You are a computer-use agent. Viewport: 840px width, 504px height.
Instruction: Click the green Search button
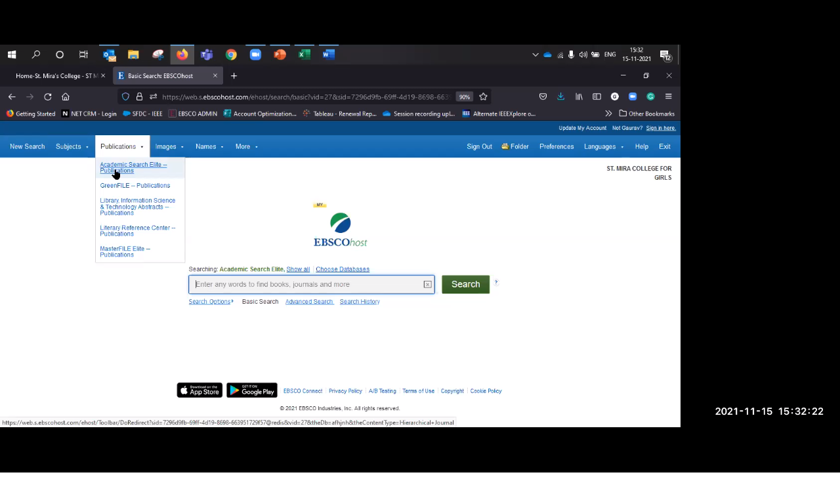pyautogui.click(x=465, y=284)
